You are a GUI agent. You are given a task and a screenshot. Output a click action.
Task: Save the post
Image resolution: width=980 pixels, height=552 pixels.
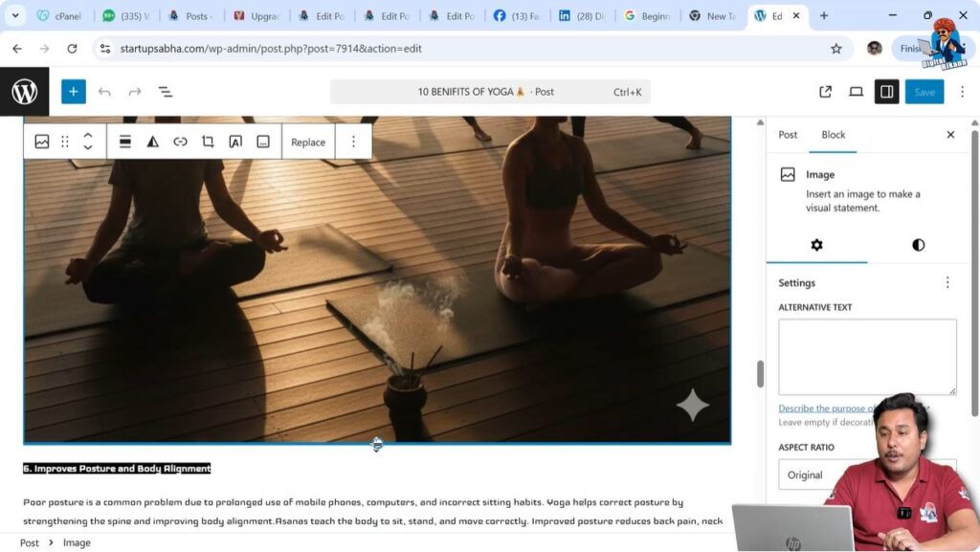[924, 91]
